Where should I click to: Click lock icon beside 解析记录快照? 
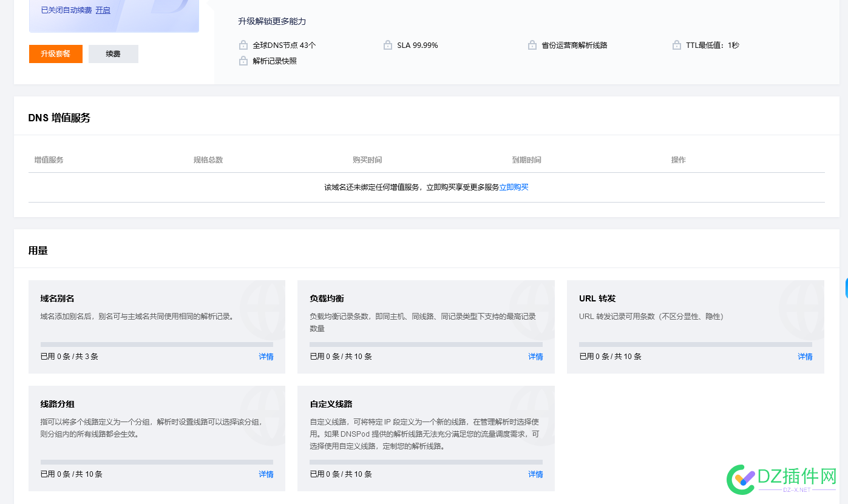[x=243, y=61]
